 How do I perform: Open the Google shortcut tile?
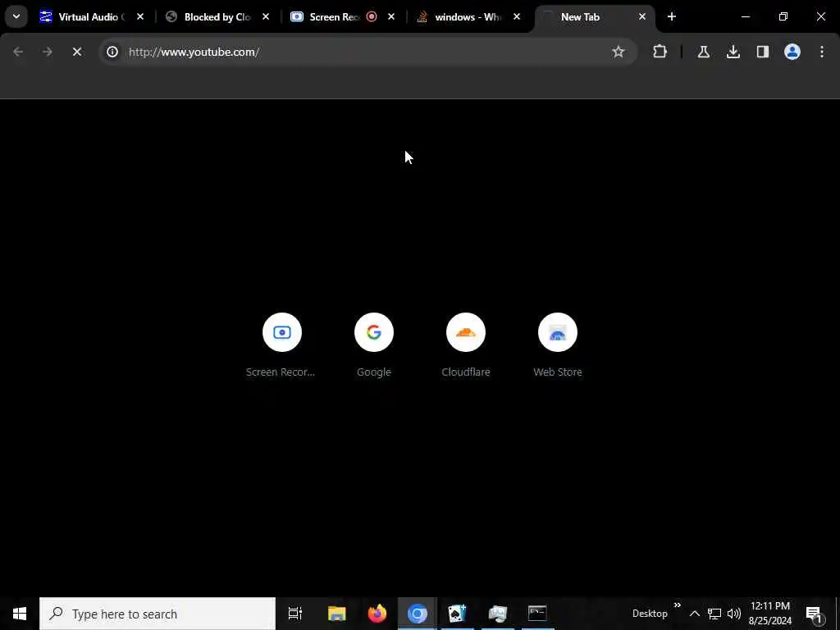[x=374, y=345]
